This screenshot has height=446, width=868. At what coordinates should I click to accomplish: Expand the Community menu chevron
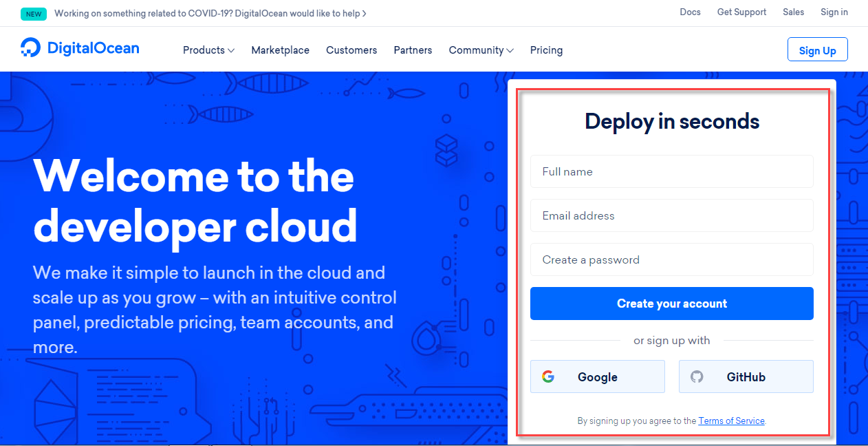(510, 50)
